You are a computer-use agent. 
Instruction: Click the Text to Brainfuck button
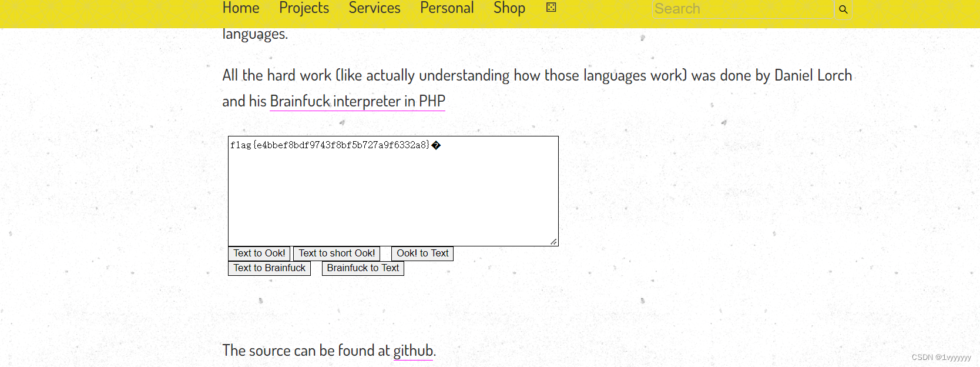coord(269,268)
